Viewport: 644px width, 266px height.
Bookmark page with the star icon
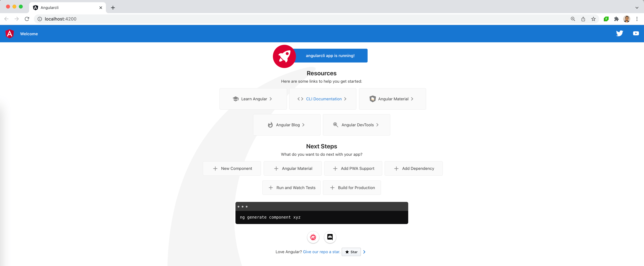593,19
